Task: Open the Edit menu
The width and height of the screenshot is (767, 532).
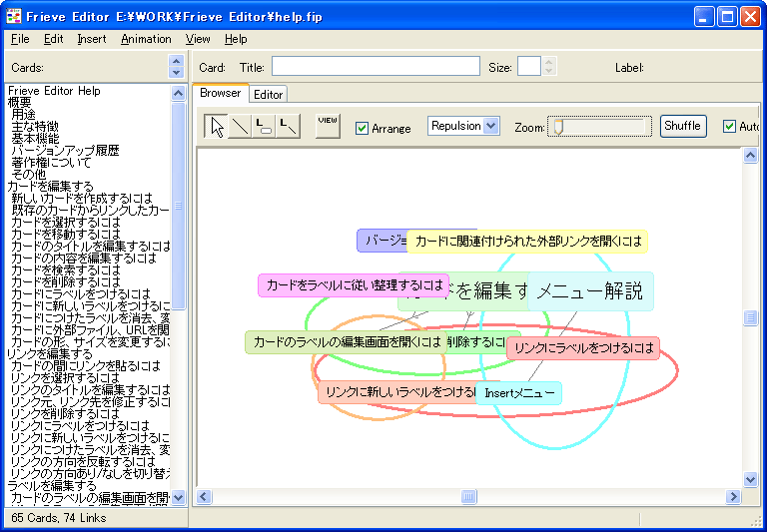Action: pos(53,39)
